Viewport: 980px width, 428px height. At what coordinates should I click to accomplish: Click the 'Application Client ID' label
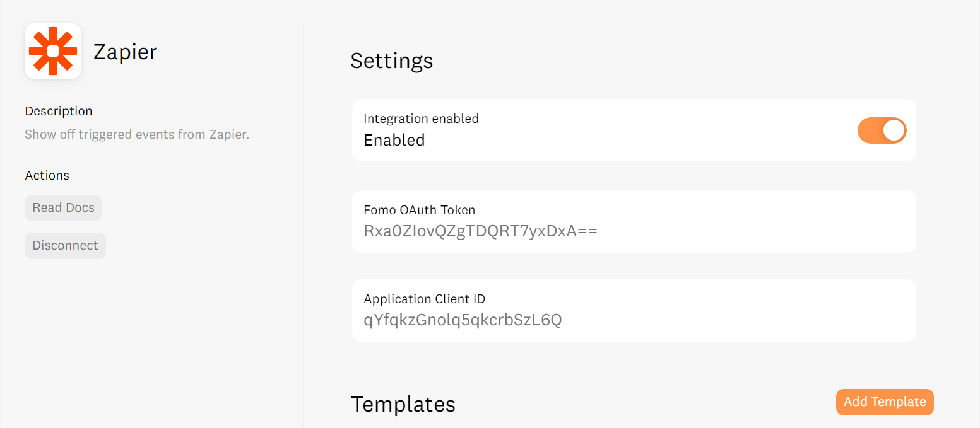pyautogui.click(x=425, y=299)
